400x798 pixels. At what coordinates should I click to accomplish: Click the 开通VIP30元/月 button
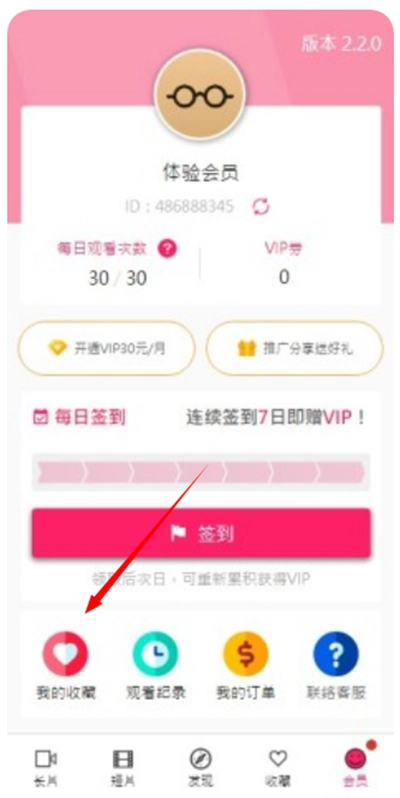click(106, 349)
